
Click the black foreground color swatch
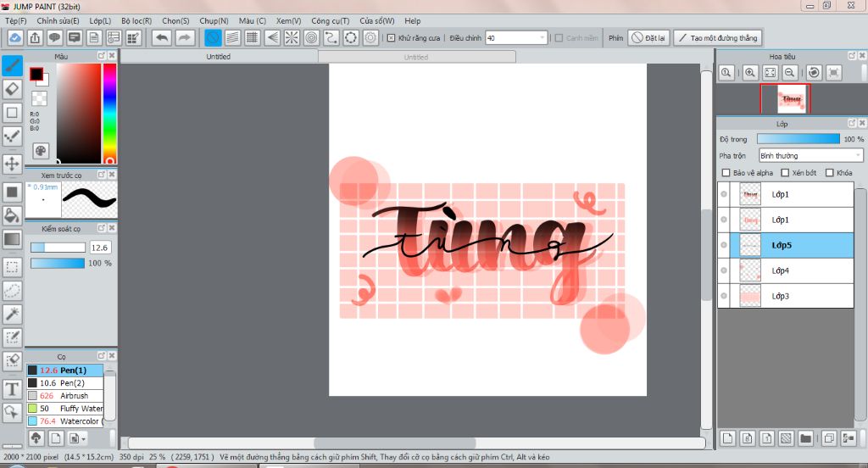(36, 74)
